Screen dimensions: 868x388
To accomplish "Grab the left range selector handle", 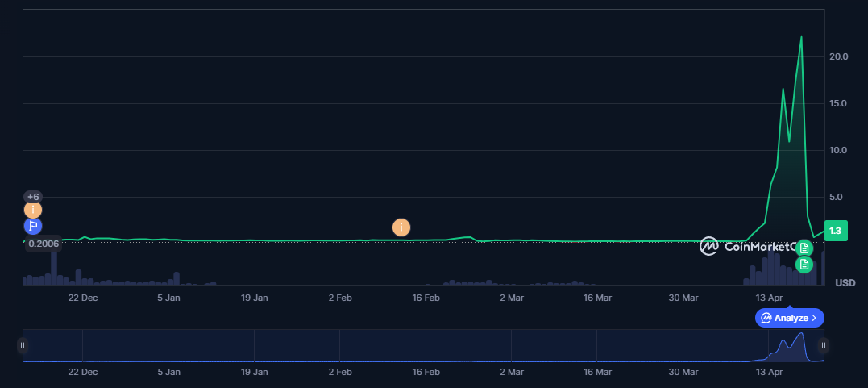I will 23,345.
